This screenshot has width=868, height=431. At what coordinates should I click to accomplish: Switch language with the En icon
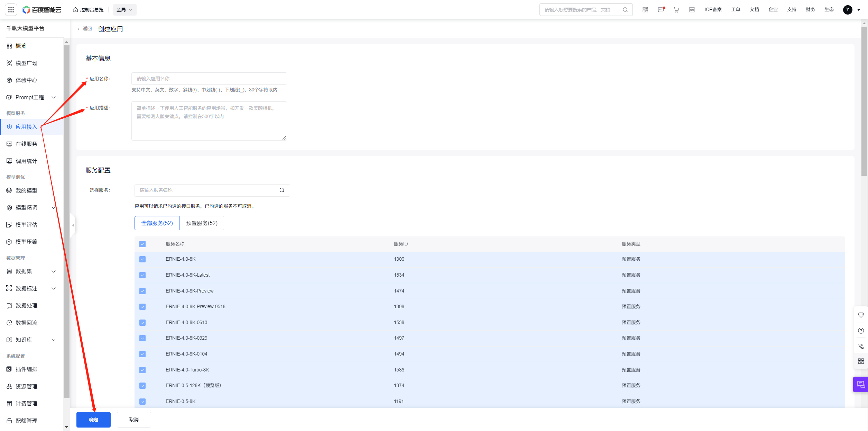coord(692,10)
